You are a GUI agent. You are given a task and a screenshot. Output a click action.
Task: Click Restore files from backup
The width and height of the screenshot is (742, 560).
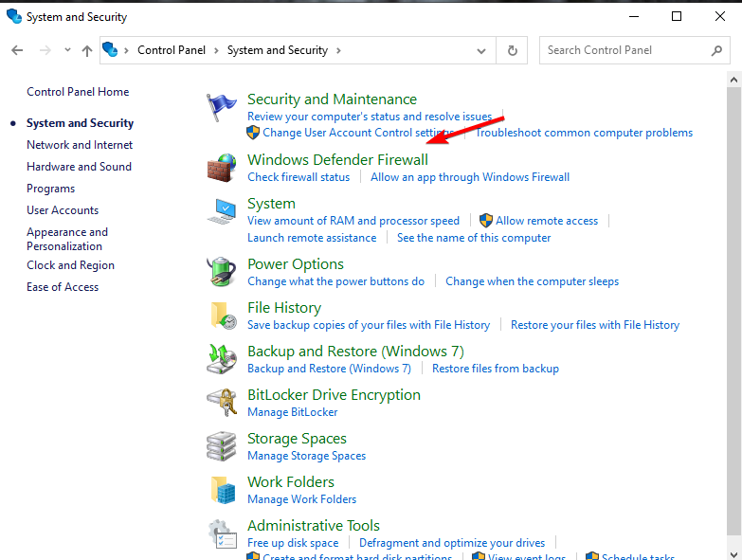496,368
